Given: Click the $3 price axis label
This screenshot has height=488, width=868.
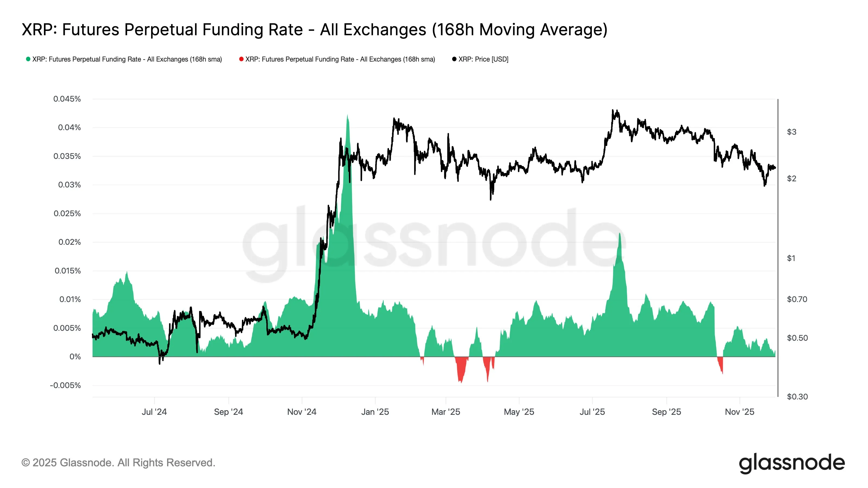Looking at the screenshot, I should [792, 132].
